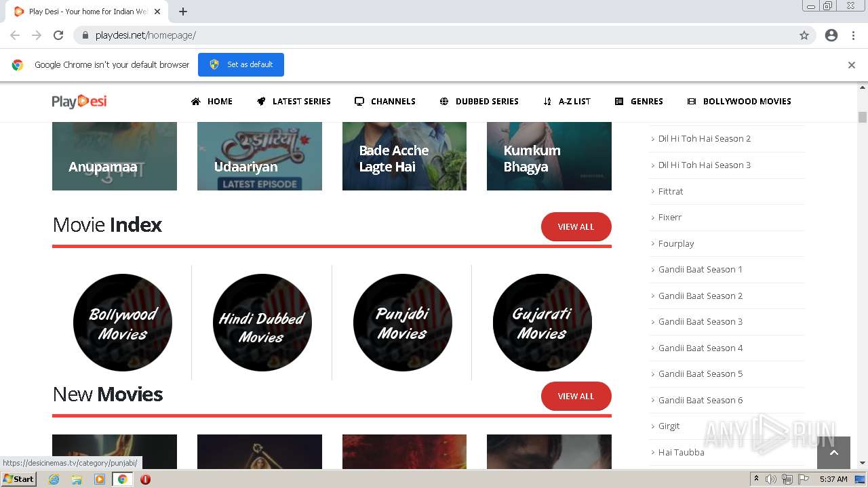This screenshot has height=488, width=868.
Task: Open Gandii Baat Season 5 link
Action: coord(700,374)
